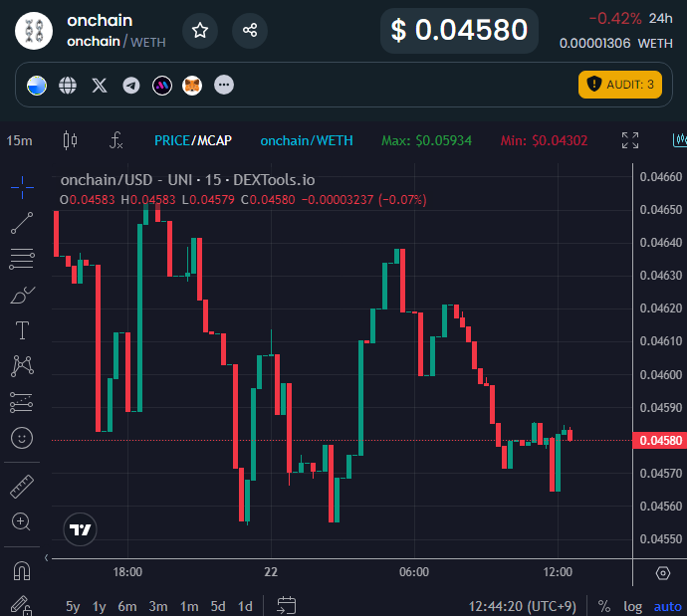
Task: Select the horizontal lines Fibonacci tool
Action: [x=22, y=259]
